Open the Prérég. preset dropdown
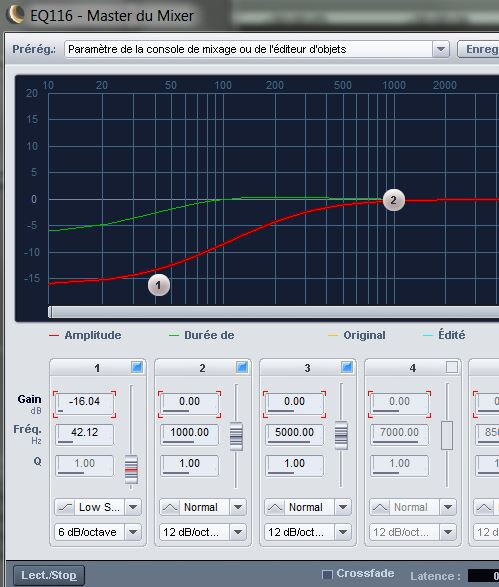The image size is (499, 587). pos(441,49)
